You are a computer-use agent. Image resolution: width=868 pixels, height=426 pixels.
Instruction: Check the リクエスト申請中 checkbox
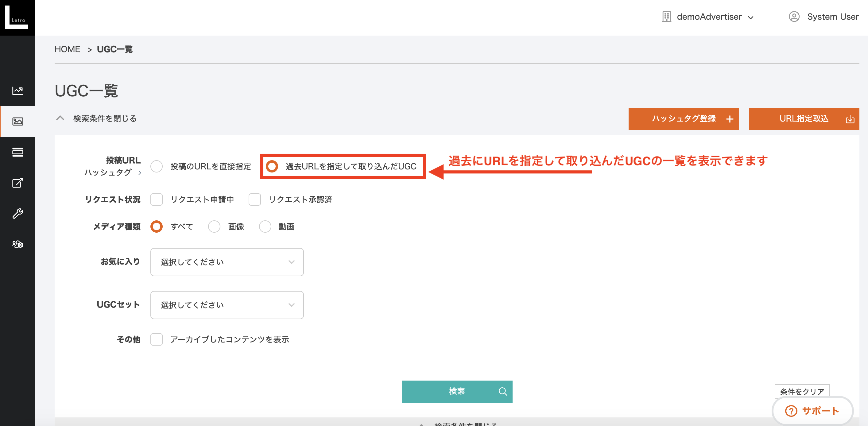[156, 199]
